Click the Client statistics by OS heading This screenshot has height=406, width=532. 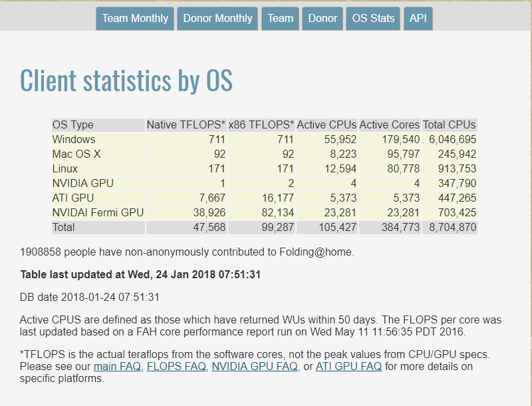[126, 81]
